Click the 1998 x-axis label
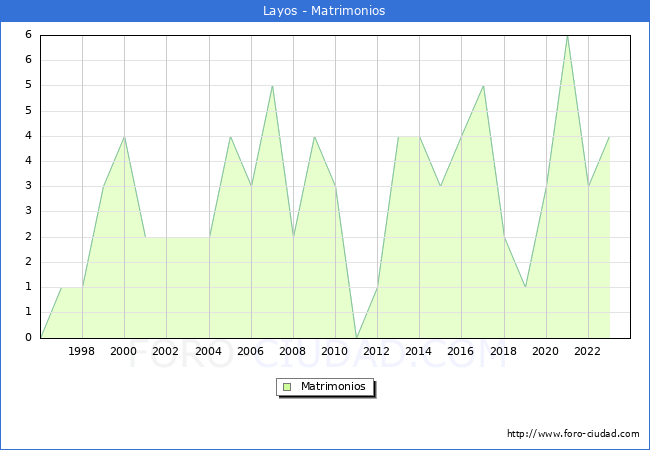The image size is (650, 450). (x=82, y=351)
